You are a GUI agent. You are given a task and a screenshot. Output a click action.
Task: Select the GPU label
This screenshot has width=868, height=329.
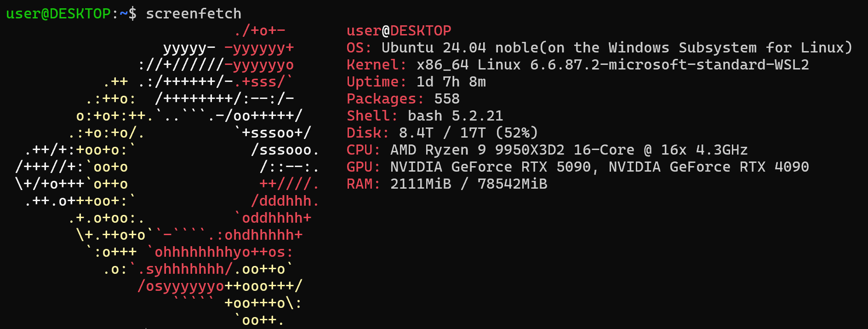coord(363,167)
